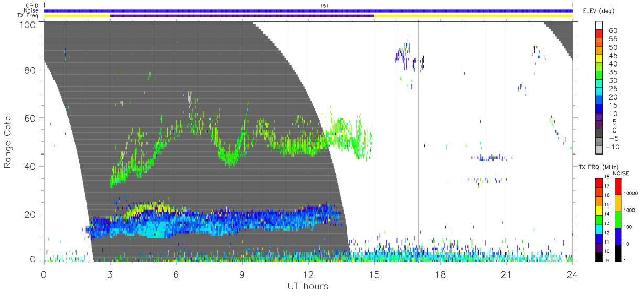Click x-axis tick label '24'
The image size is (644, 297).
tap(572, 274)
